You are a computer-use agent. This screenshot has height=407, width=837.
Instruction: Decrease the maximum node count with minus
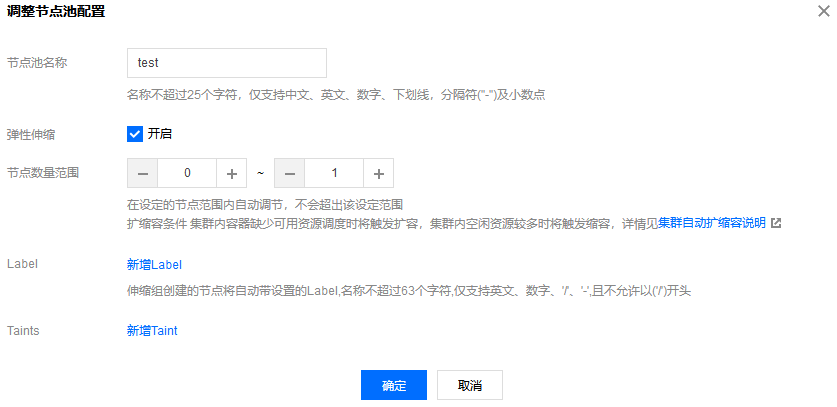pyautogui.click(x=289, y=173)
